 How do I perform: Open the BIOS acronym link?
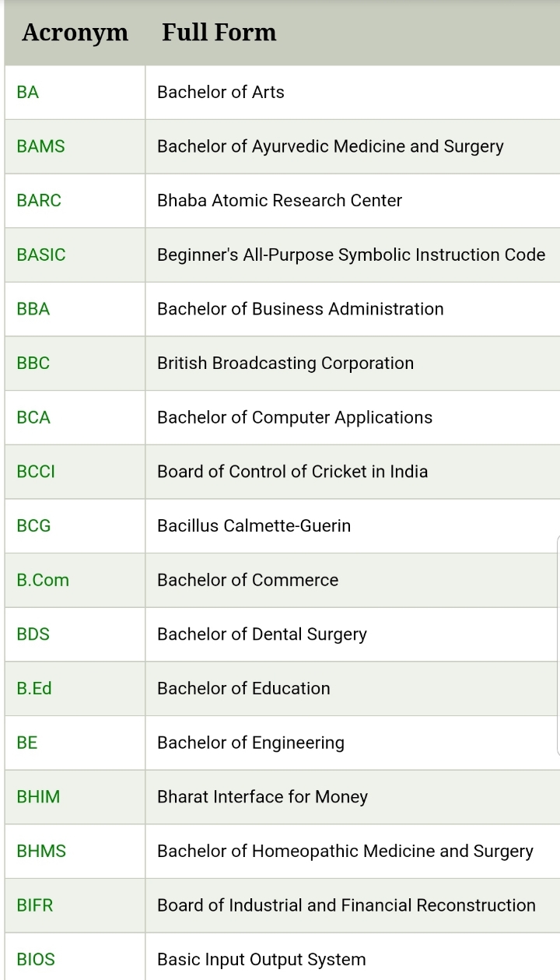coord(36,959)
